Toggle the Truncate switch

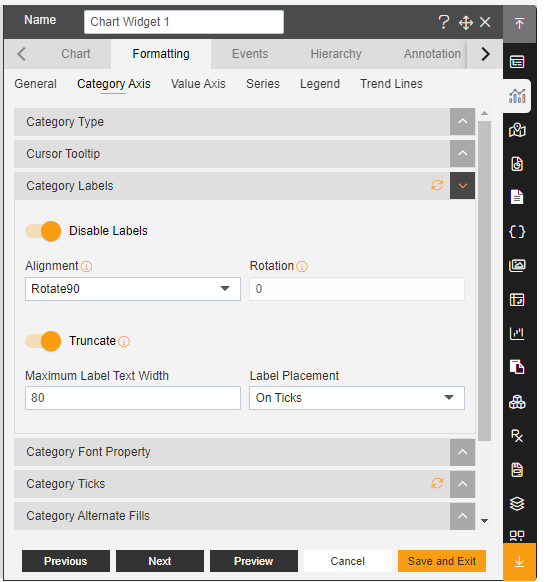tap(43, 341)
